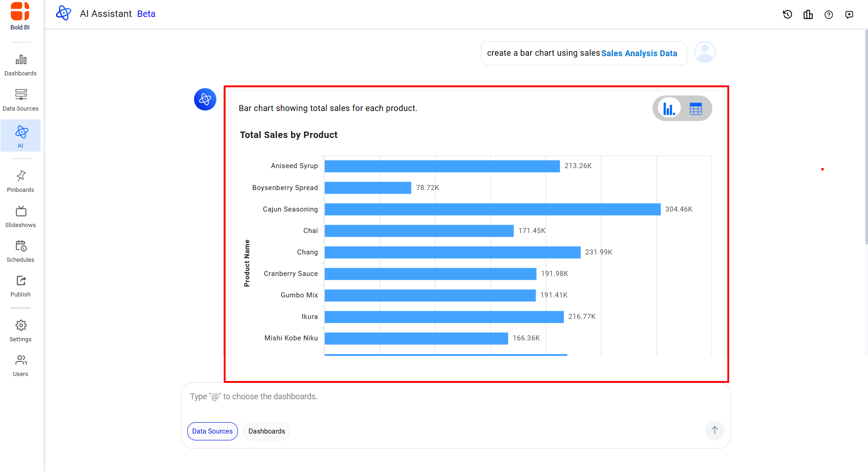Open the feedback icon in header

pos(849,15)
